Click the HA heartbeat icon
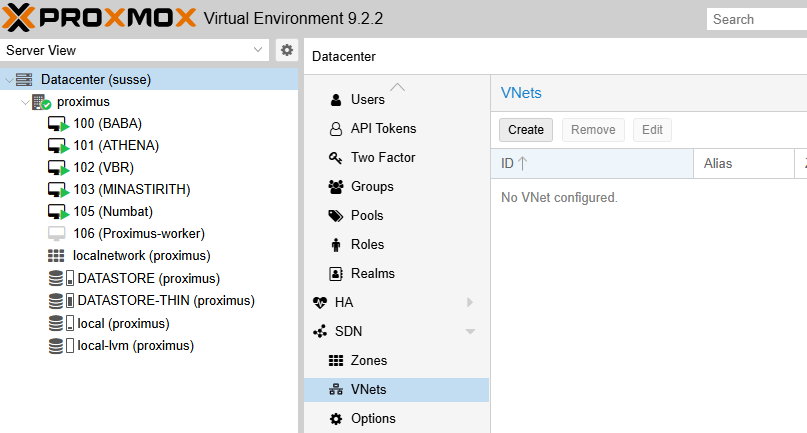Viewport: 807px width, 433px height. [x=320, y=302]
